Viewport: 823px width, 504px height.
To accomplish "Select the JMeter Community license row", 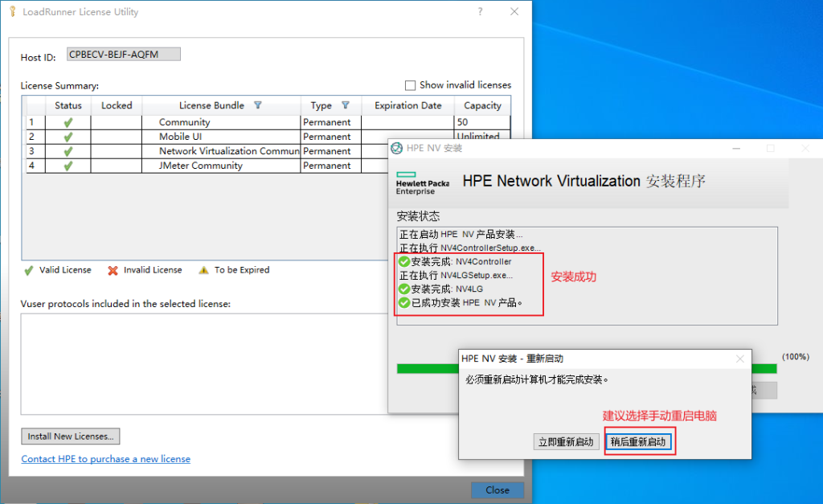I will click(207, 166).
